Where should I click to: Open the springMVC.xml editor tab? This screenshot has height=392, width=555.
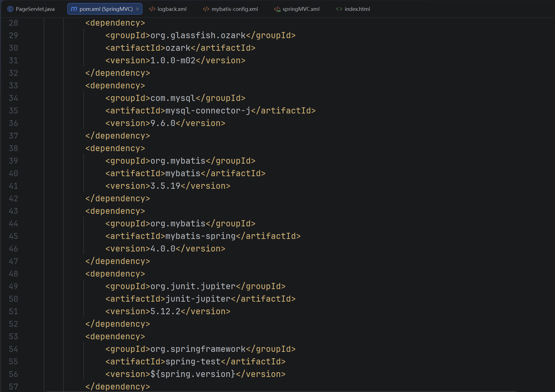point(297,9)
